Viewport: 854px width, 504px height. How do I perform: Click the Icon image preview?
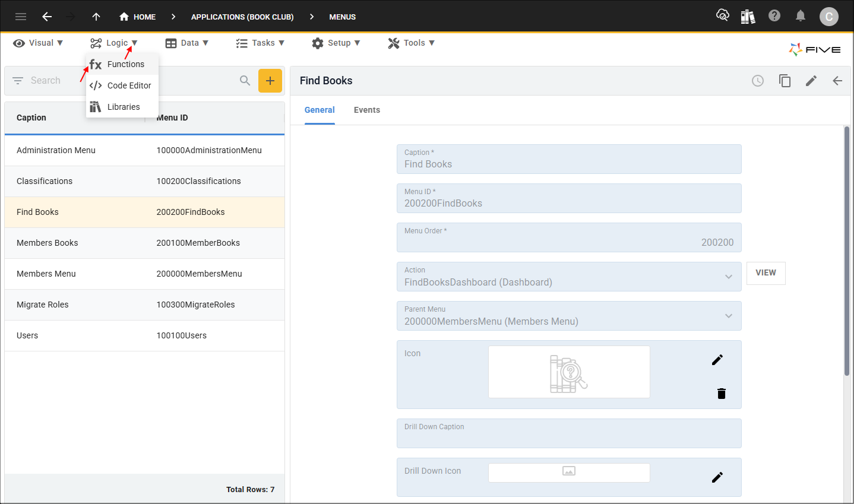click(569, 372)
